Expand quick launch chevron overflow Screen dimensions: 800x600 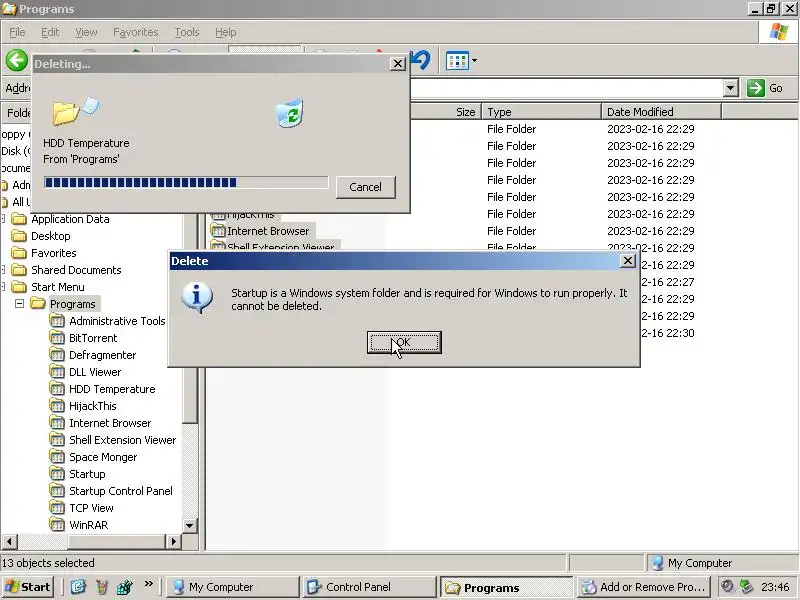tap(148, 584)
